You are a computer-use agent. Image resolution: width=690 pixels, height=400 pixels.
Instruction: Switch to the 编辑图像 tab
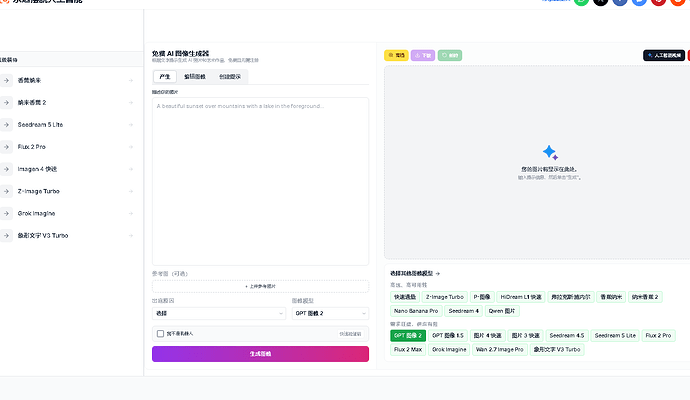coord(195,77)
